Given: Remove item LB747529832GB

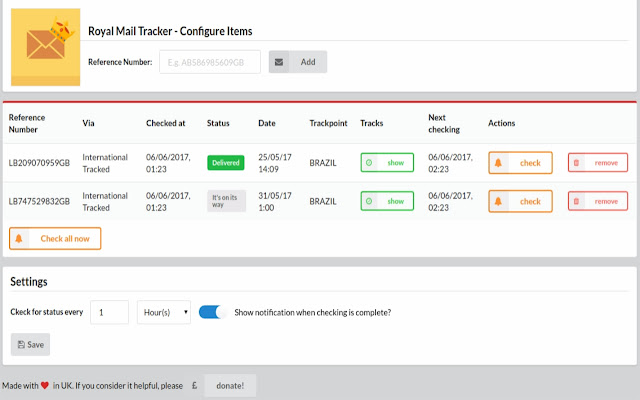Looking at the screenshot, I should pyautogui.click(x=598, y=201).
